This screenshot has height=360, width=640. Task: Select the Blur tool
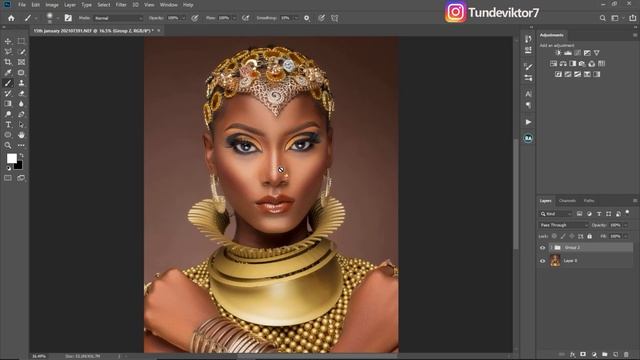click(x=21, y=104)
